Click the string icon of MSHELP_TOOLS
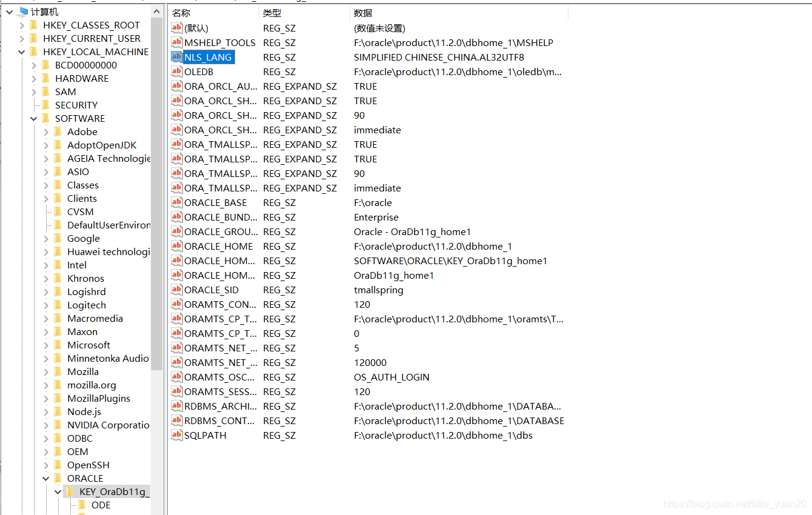Image resolution: width=812 pixels, height=515 pixels. pyautogui.click(x=177, y=42)
